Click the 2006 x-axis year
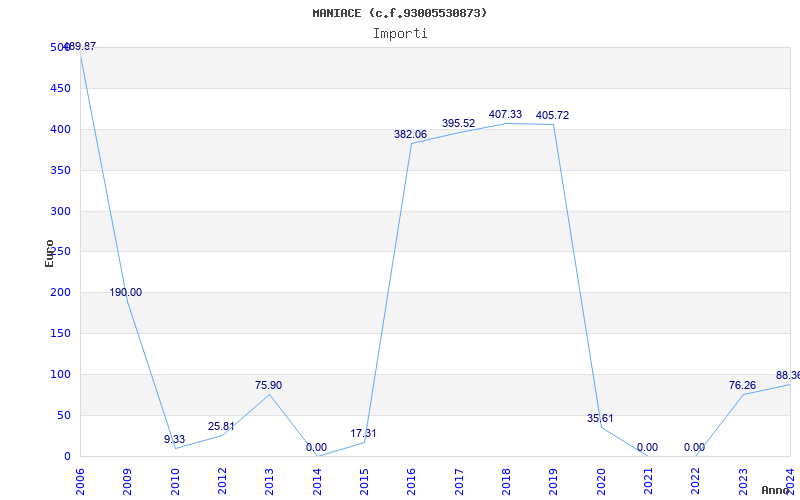The width and height of the screenshot is (800, 500). click(x=80, y=482)
